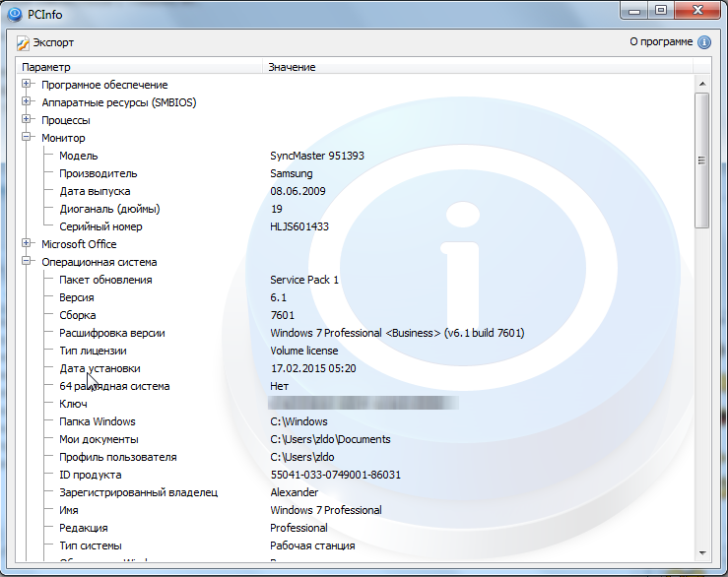Expand the Microsoft Office node
Screen dimensions: 728x577
(x=27, y=244)
